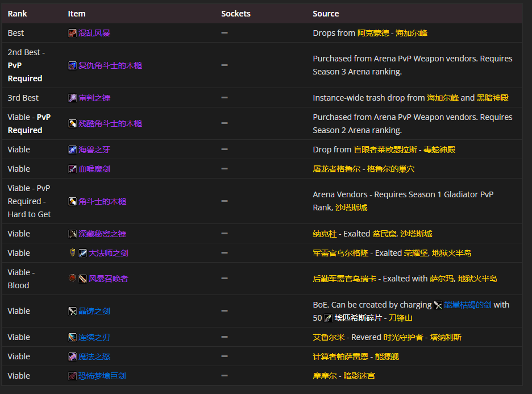Open the 连续之刃 item link
Image resolution: width=532 pixels, height=394 pixels.
pyautogui.click(x=94, y=337)
